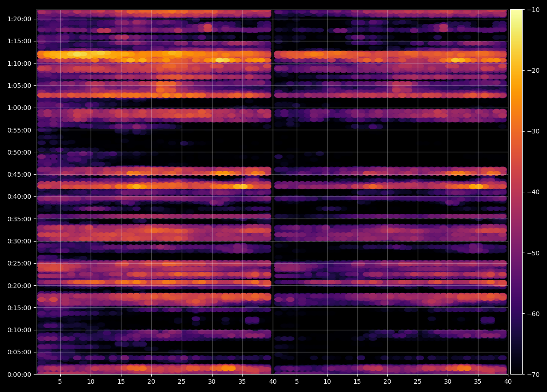This screenshot has height=392, width=547.
Task: Select the −40 colorbar tick label
Action: [x=533, y=192]
